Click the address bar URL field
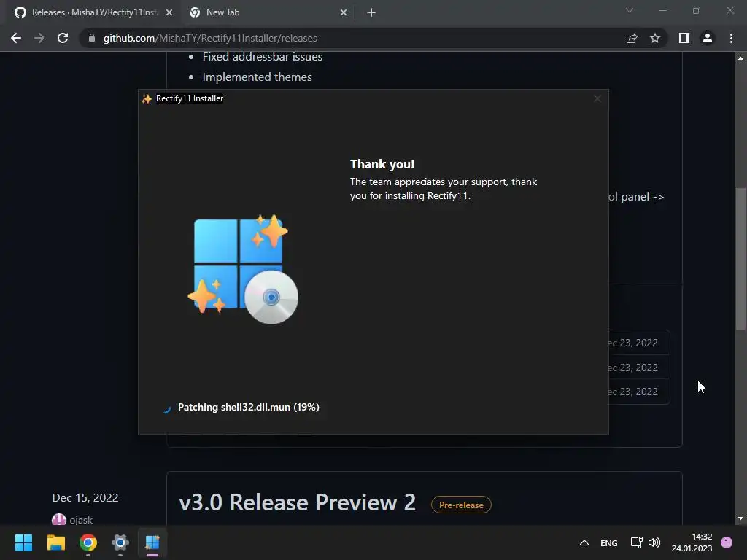 pos(352,38)
